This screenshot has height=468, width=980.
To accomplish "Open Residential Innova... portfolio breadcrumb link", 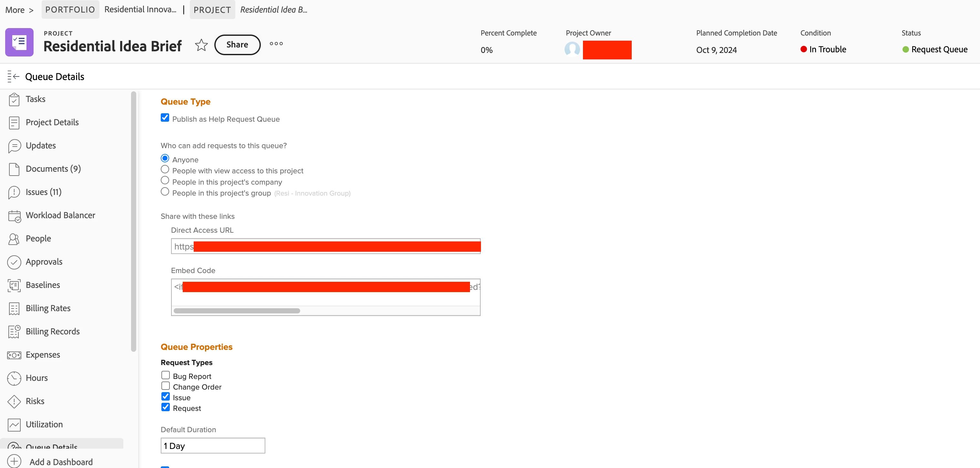I will (x=140, y=9).
